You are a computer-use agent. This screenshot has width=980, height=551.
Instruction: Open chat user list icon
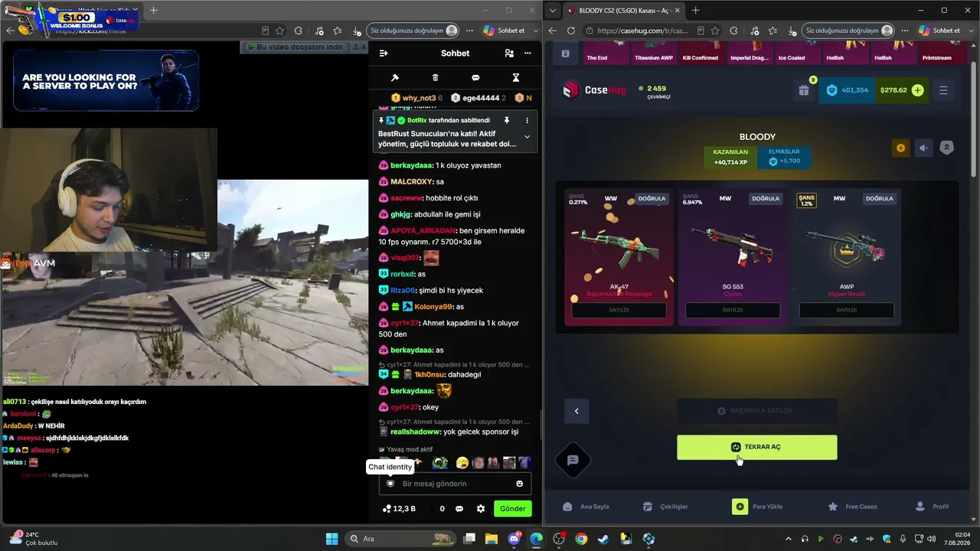pos(509,54)
